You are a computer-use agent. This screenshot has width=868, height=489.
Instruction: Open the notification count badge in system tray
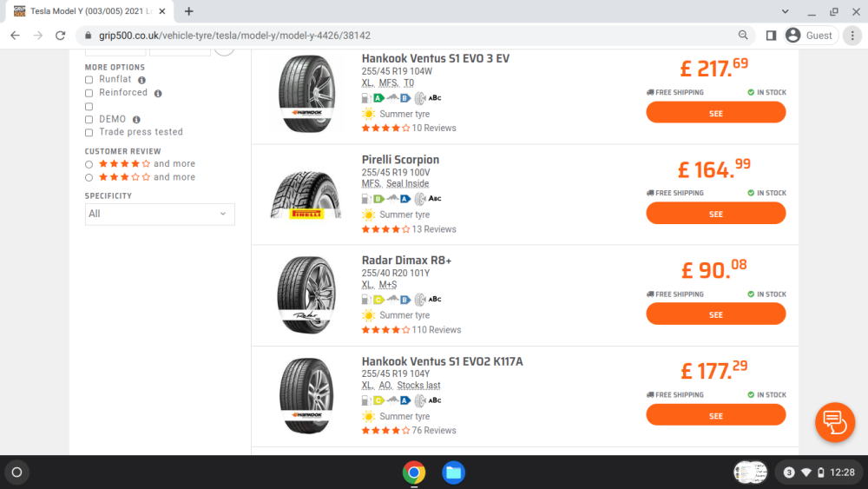(789, 472)
